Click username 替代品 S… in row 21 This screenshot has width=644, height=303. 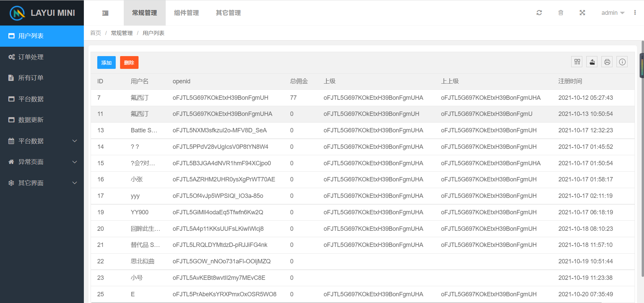click(145, 245)
